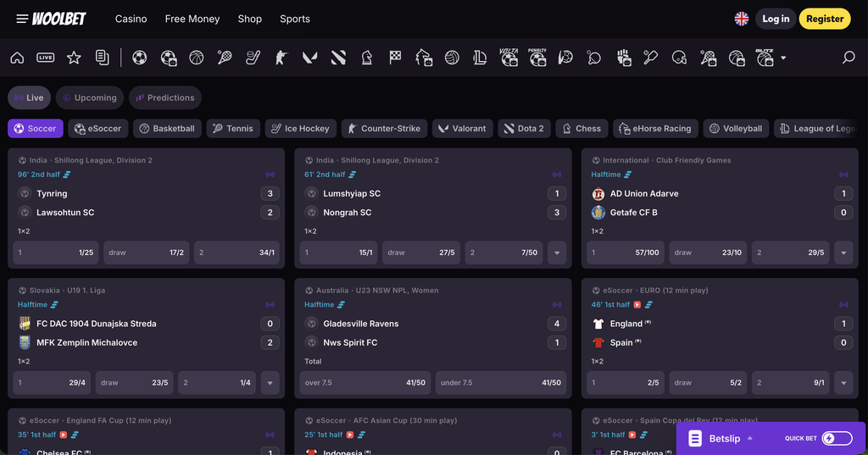Select the BLITZ icon in the sports bar
This screenshot has height=455, width=868.
coord(765,57)
